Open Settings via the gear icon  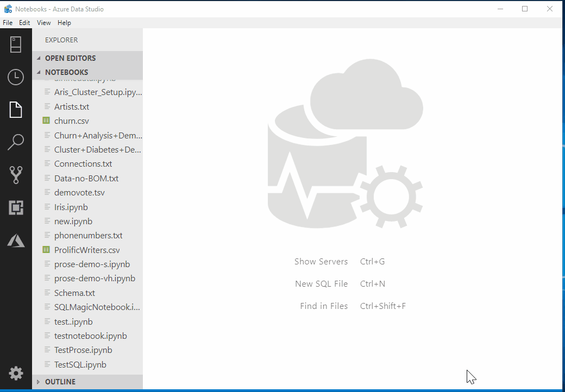(x=16, y=374)
